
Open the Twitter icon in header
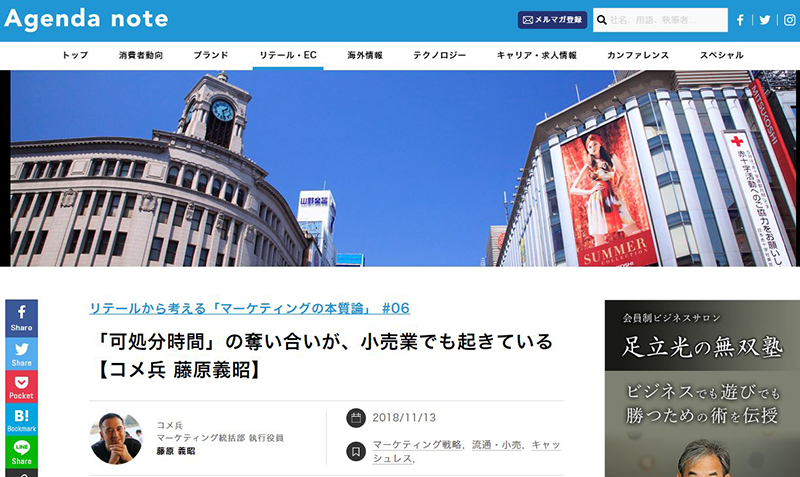(765, 20)
